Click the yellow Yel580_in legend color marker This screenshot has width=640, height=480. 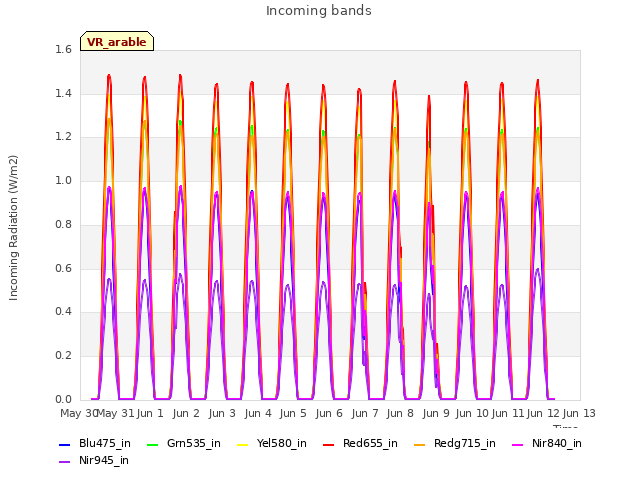pyautogui.click(x=242, y=444)
